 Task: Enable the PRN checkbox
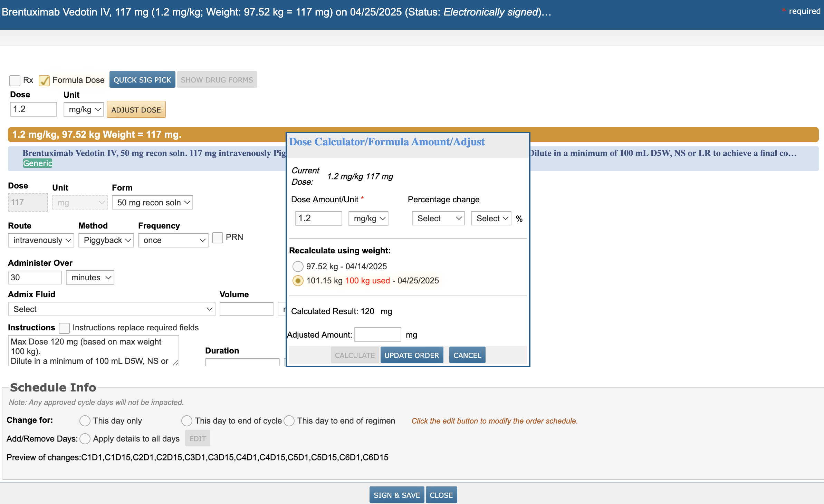pos(217,238)
